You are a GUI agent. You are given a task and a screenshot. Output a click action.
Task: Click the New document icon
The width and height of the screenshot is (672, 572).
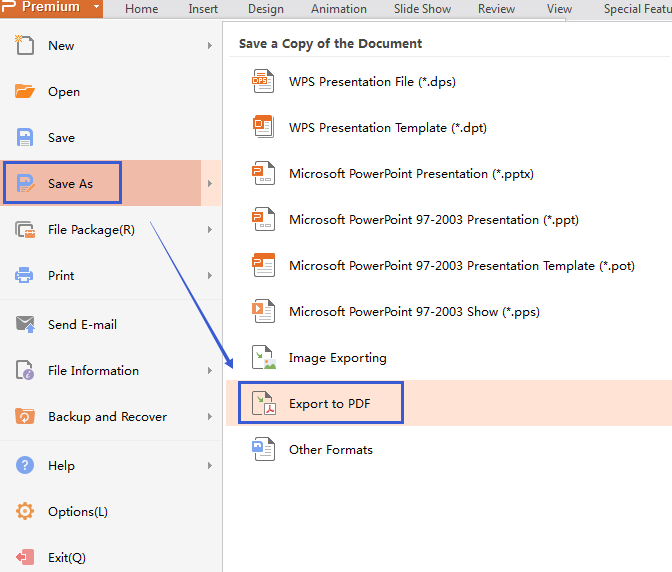pyautogui.click(x=24, y=45)
